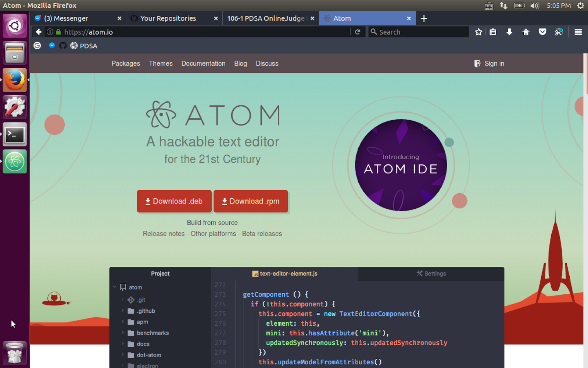
Task: Open the Themes page
Action: pyautogui.click(x=161, y=63)
